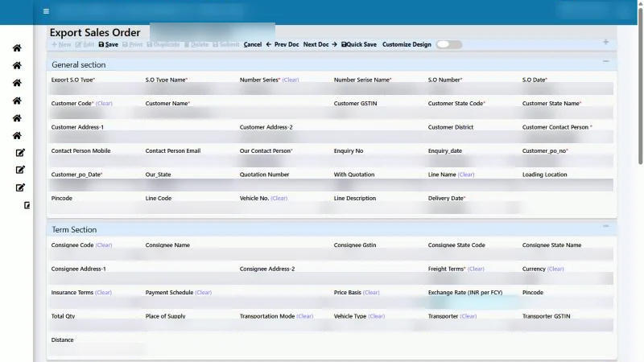Focus the Distance input field
Image resolution: width=644 pixels, height=362 pixels.
pos(95,350)
